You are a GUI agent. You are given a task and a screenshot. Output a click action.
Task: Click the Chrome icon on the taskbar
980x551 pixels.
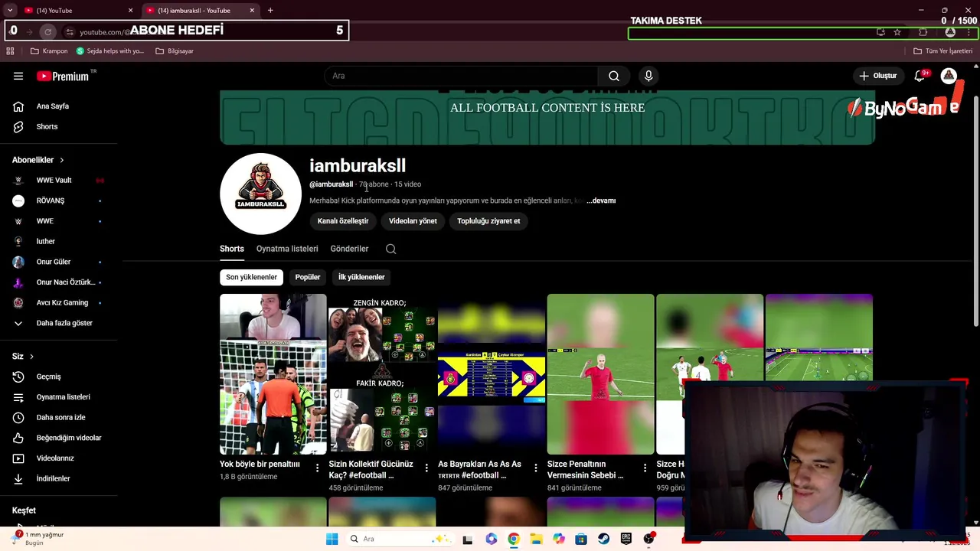coord(513,539)
